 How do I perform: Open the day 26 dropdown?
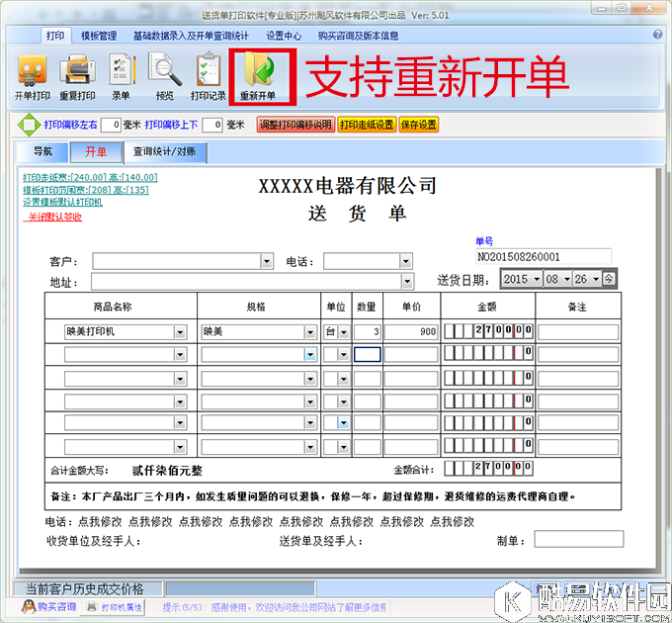[596, 279]
